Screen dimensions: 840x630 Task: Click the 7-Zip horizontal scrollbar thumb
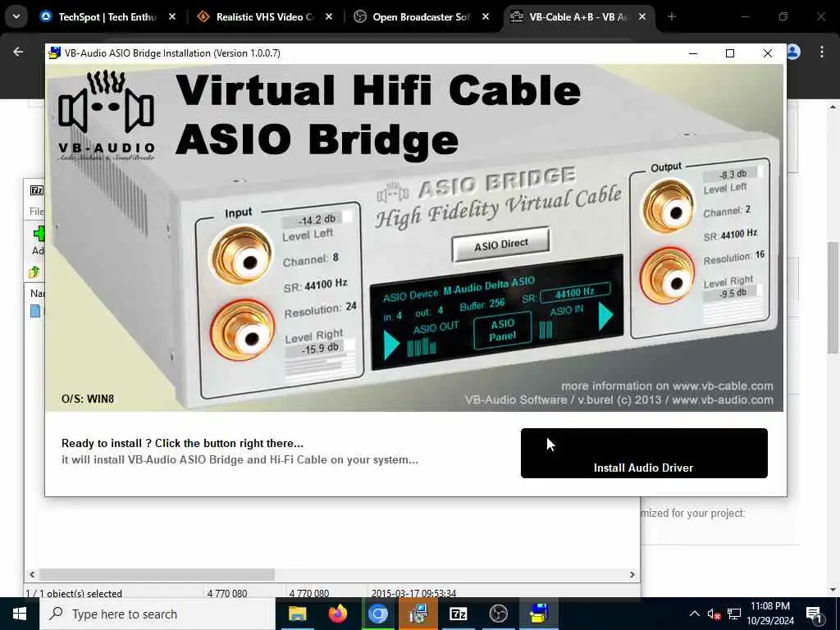157,574
